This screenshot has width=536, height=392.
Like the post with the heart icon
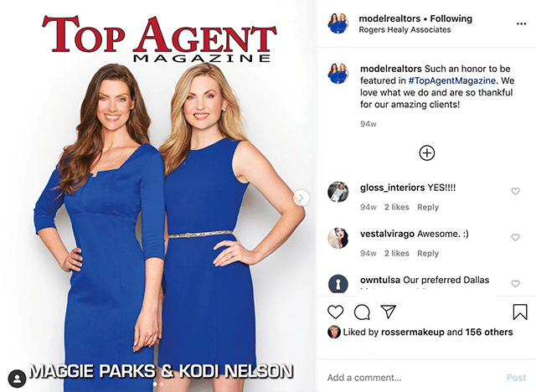[335, 312]
